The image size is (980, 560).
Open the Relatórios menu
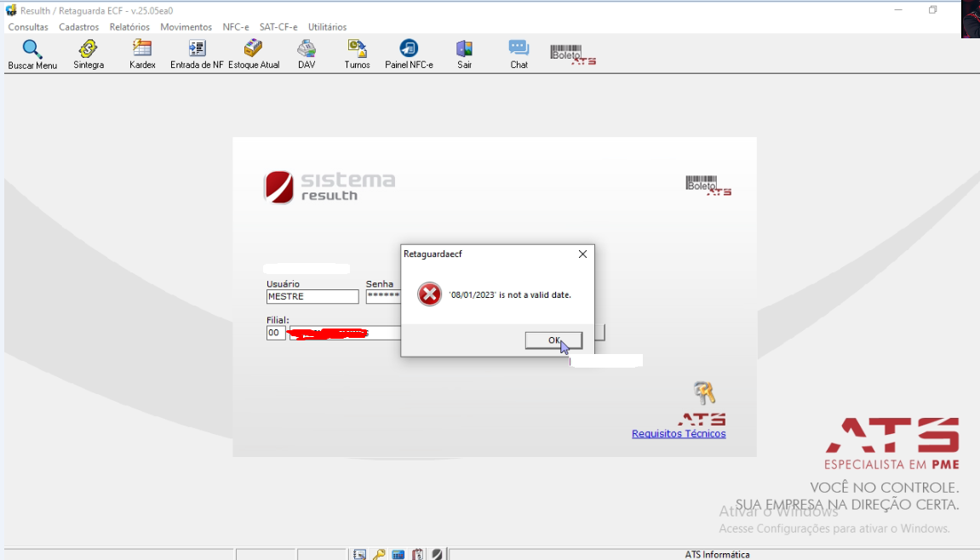point(129,27)
